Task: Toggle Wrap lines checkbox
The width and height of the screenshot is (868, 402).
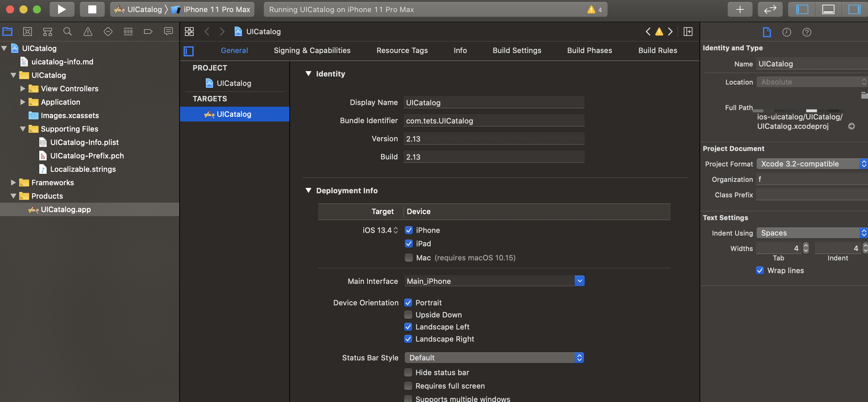Action: (x=760, y=270)
